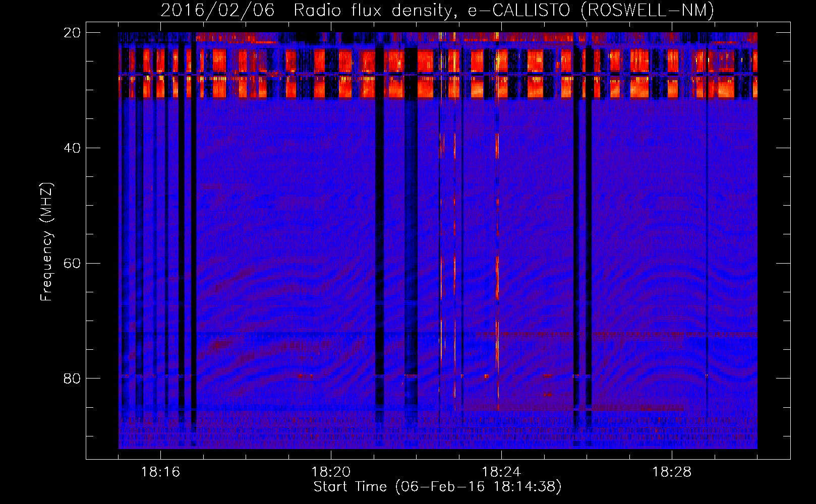Click the '18:28' time tick label

(672, 472)
